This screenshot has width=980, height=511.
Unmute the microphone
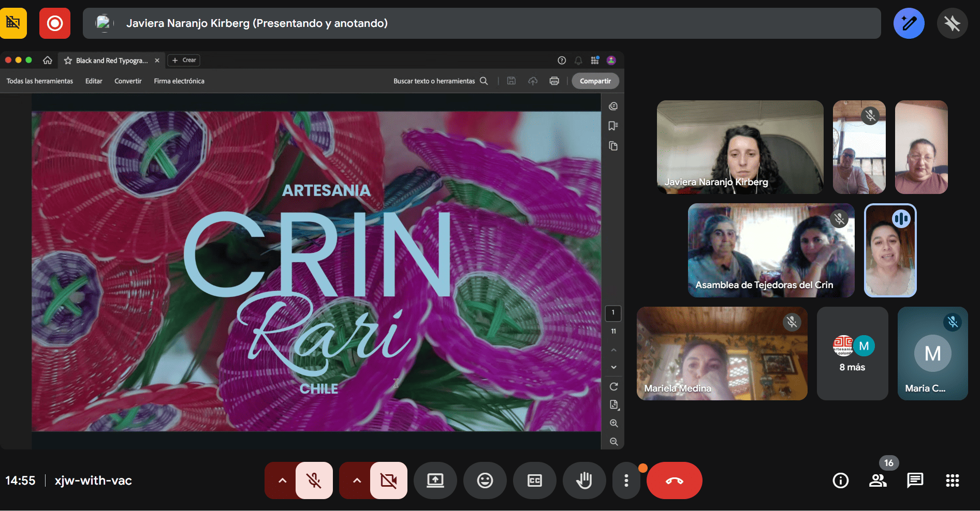314,480
